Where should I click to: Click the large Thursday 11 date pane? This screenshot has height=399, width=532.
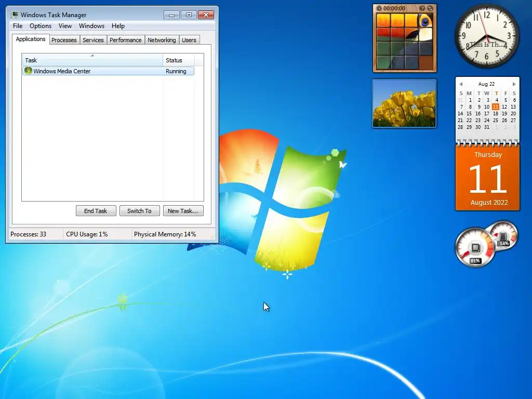pyautogui.click(x=487, y=178)
